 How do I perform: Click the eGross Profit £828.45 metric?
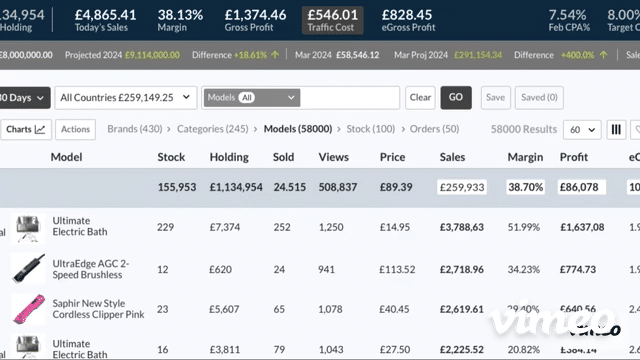pos(408,20)
